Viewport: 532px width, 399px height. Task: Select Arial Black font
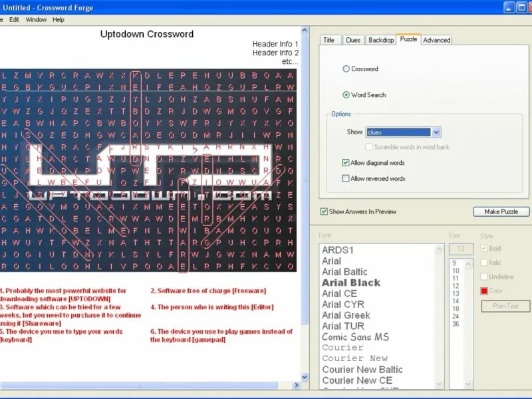pos(351,283)
